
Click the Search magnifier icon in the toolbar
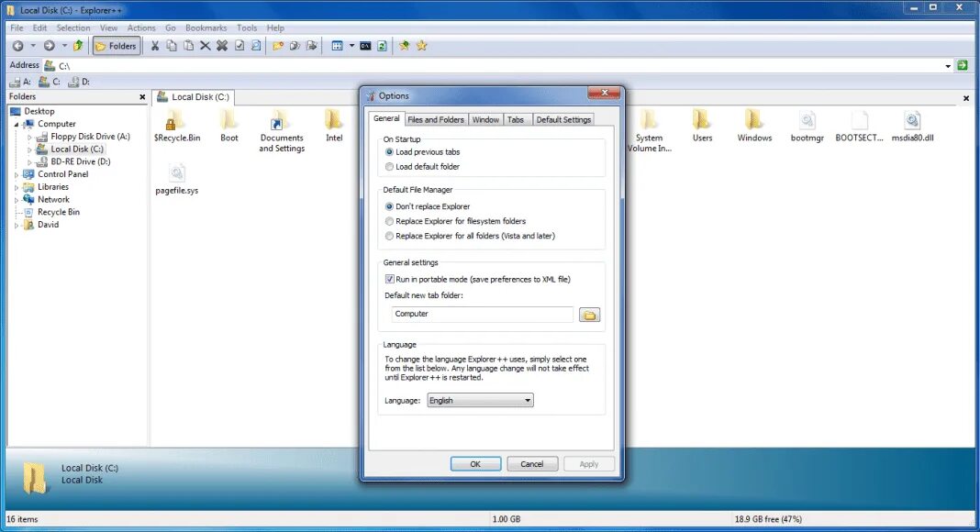[x=256, y=46]
